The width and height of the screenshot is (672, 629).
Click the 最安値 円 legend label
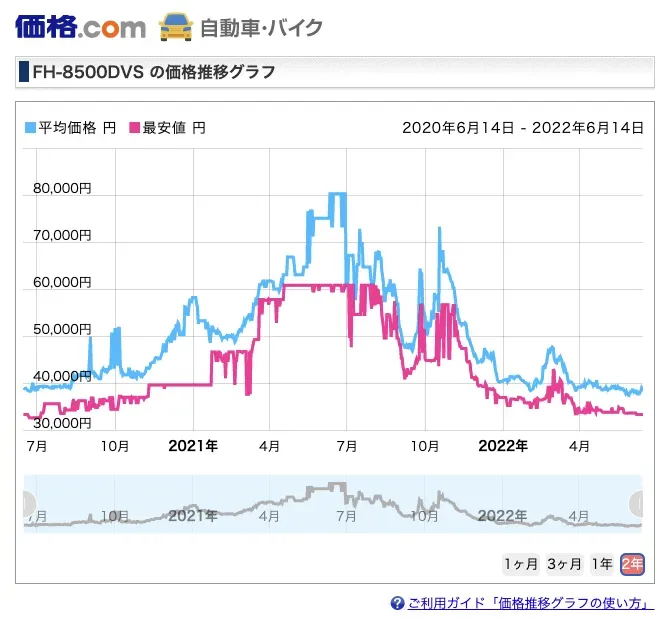174,128
